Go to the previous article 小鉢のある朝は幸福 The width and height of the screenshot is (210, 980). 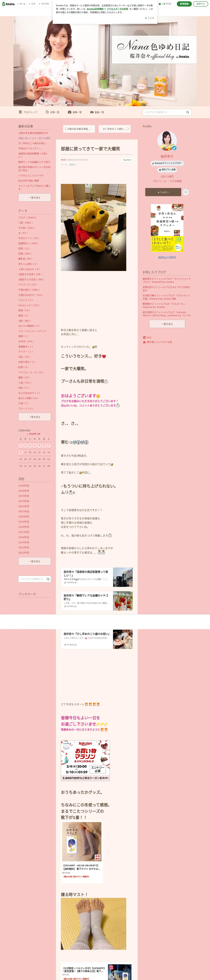point(79,129)
